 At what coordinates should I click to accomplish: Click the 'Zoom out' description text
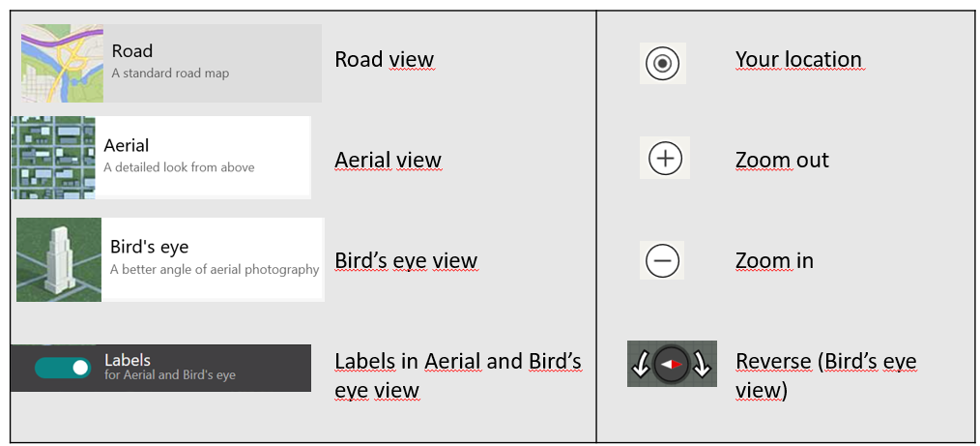coord(782,161)
